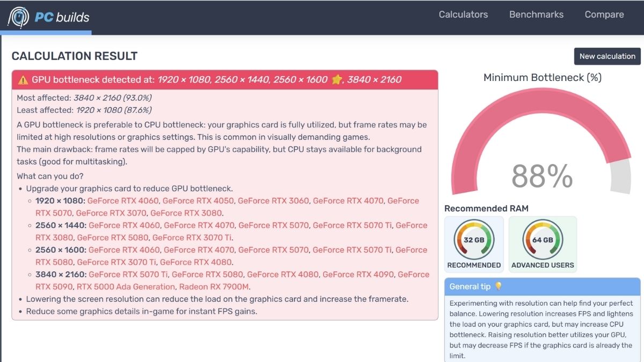Open GeForce RTX 3080 in 1920 × 1080 row
The image size is (644, 362).
click(x=186, y=213)
